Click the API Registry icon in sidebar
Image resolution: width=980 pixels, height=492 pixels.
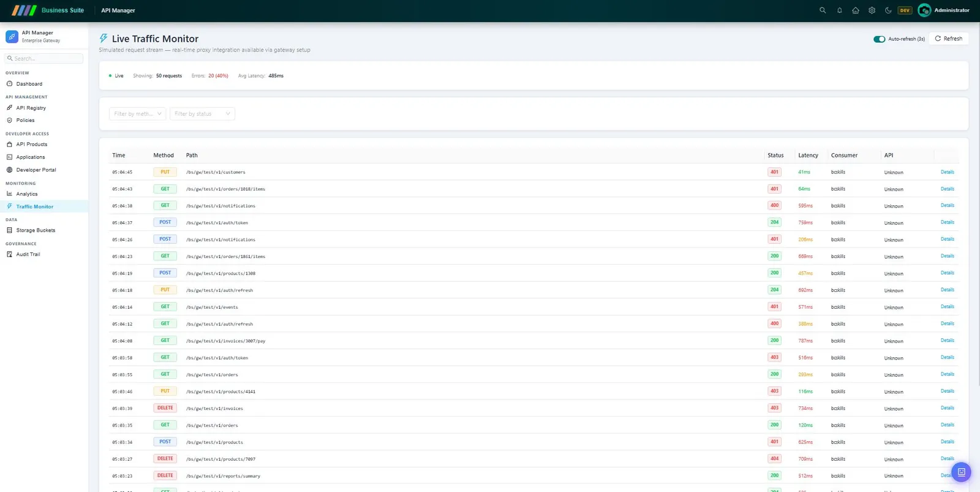tap(9, 108)
